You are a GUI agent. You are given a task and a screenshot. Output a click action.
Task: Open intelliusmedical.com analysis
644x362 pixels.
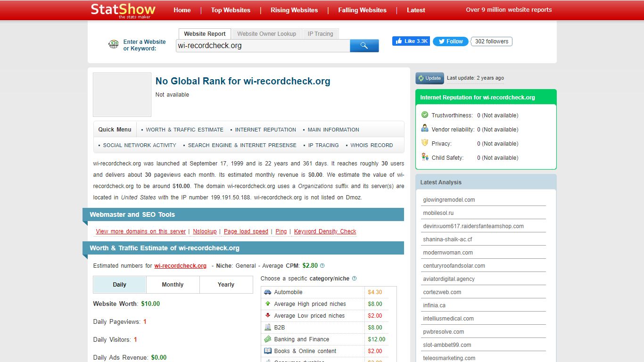pyautogui.click(x=448, y=319)
